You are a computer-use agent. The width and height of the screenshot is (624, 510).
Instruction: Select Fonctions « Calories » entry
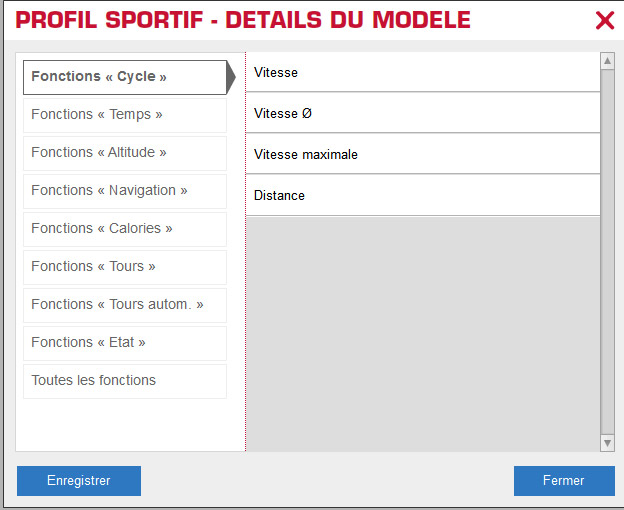(125, 229)
